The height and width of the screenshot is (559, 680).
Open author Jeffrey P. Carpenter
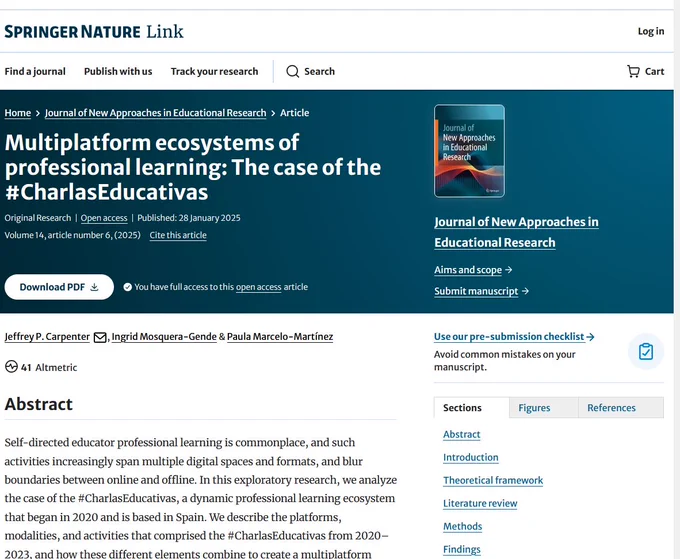[47, 337]
